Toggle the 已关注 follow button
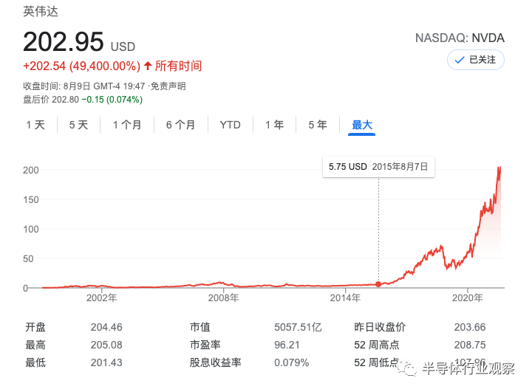This screenshot has width=532, height=392. click(475, 60)
